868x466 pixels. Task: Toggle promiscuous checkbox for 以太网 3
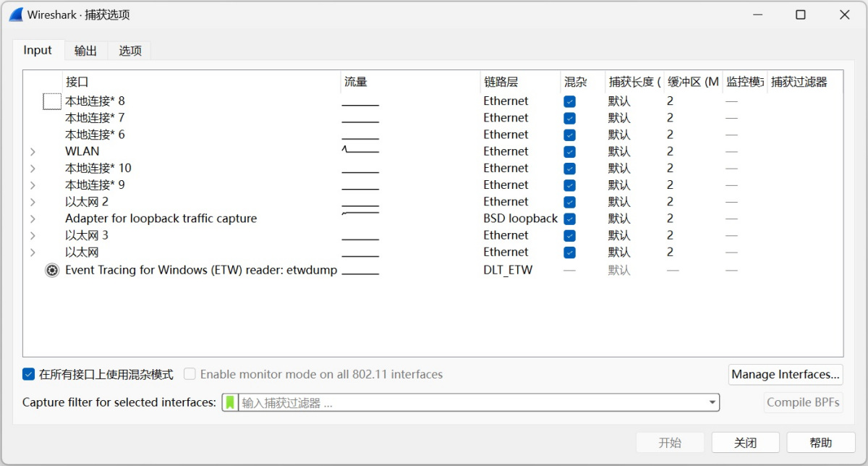coord(569,235)
